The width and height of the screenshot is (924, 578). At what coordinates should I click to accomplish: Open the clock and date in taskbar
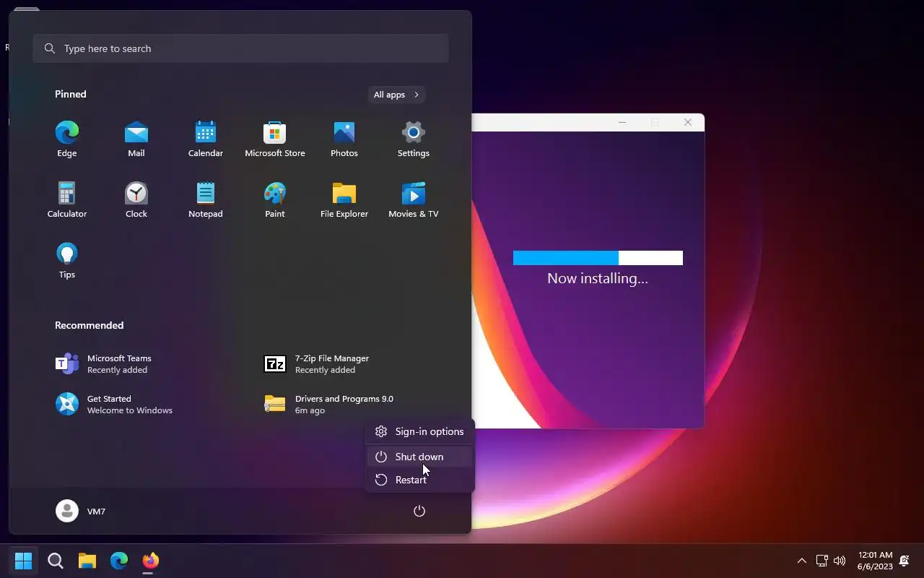(875, 561)
